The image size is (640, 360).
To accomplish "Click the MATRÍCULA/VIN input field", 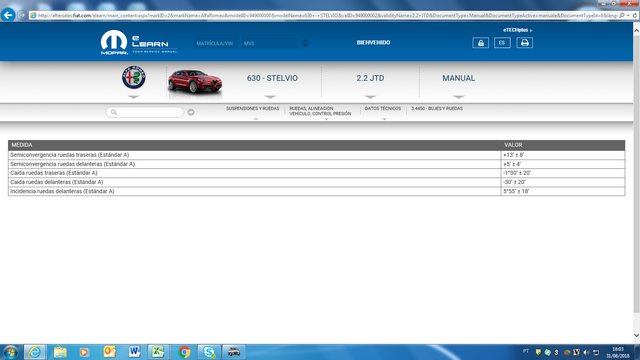I will click(216, 43).
